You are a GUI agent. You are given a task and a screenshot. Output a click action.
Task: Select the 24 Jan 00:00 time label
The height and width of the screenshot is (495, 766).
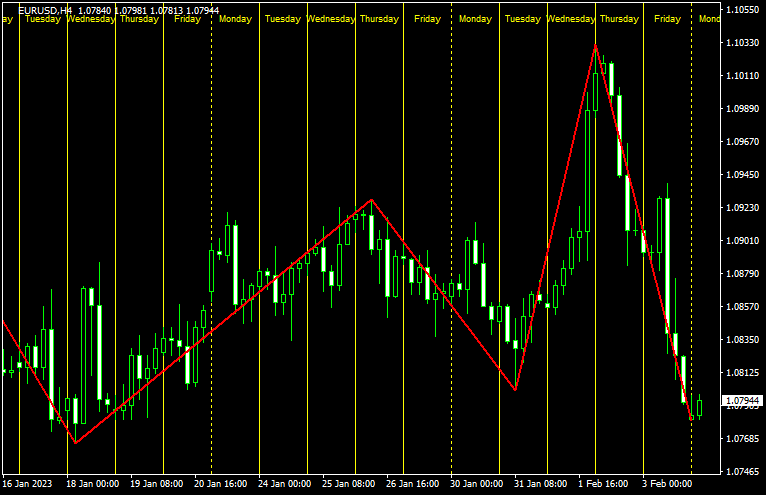point(284,483)
